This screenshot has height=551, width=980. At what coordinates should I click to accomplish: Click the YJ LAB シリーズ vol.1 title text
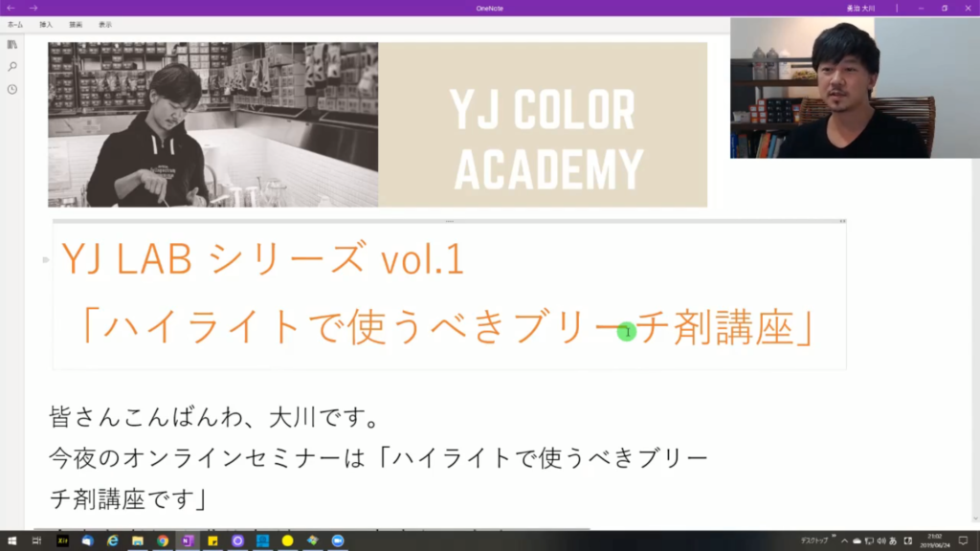coord(262,259)
